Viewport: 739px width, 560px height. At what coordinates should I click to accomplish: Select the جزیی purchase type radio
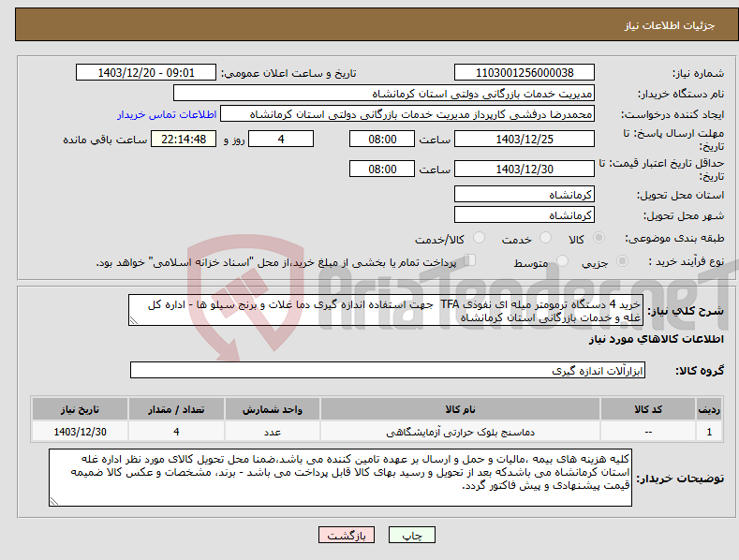point(622,261)
